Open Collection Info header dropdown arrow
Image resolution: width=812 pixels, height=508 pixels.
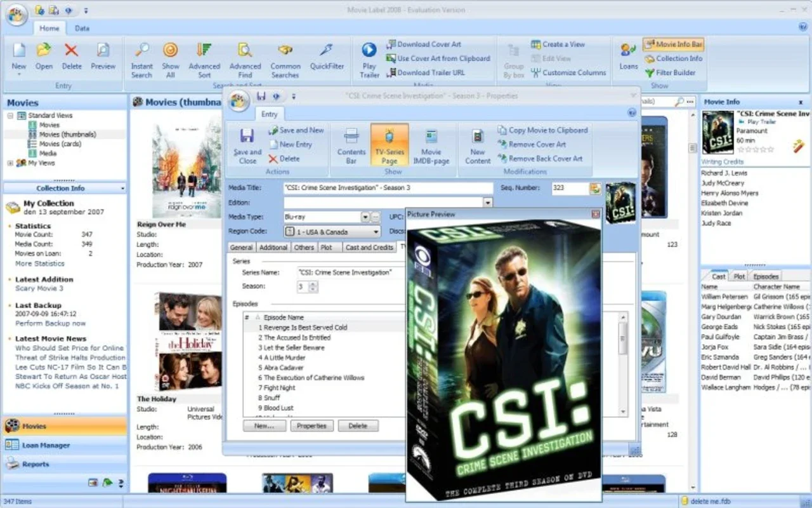pos(122,189)
